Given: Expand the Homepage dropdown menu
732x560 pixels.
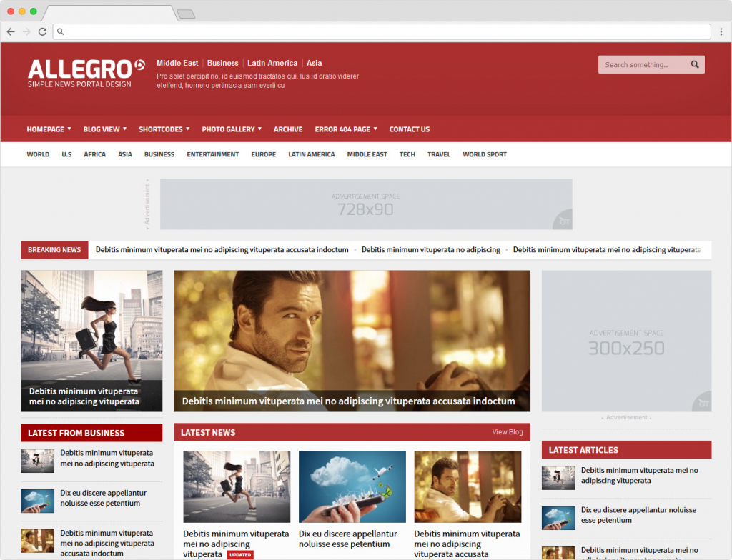Looking at the screenshot, I should point(49,129).
